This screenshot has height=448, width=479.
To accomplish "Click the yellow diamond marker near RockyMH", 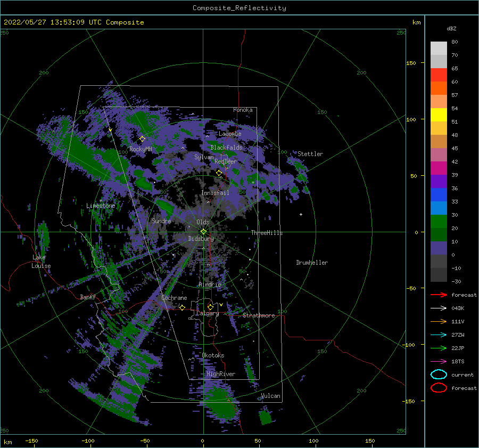I will [x=142, y=139].
